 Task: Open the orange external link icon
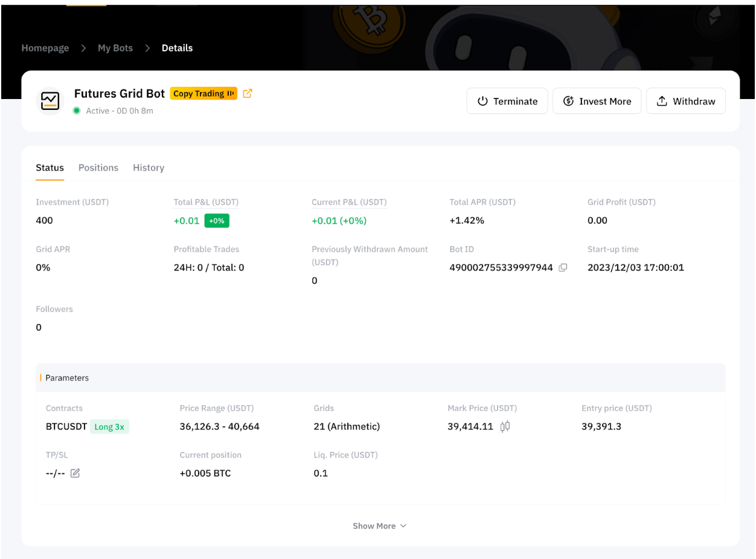point(247,94)
